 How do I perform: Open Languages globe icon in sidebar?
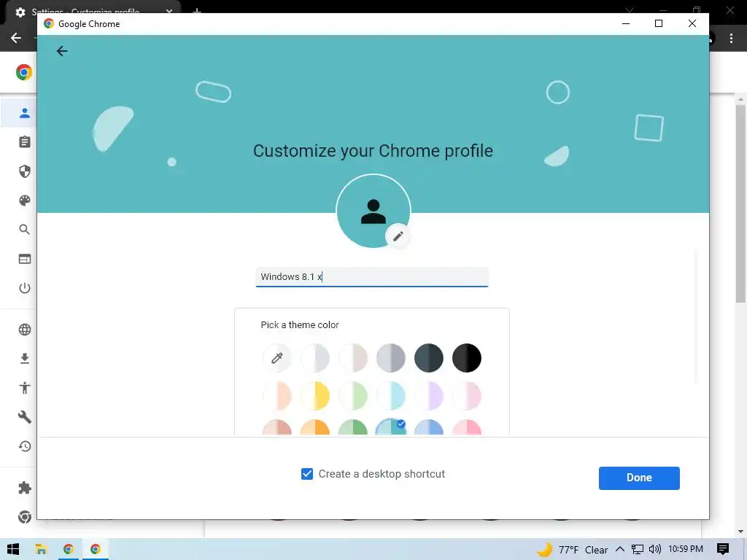point(25,330)
